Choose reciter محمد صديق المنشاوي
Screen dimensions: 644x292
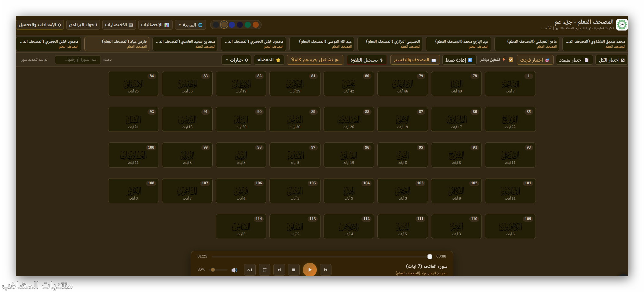595,44
